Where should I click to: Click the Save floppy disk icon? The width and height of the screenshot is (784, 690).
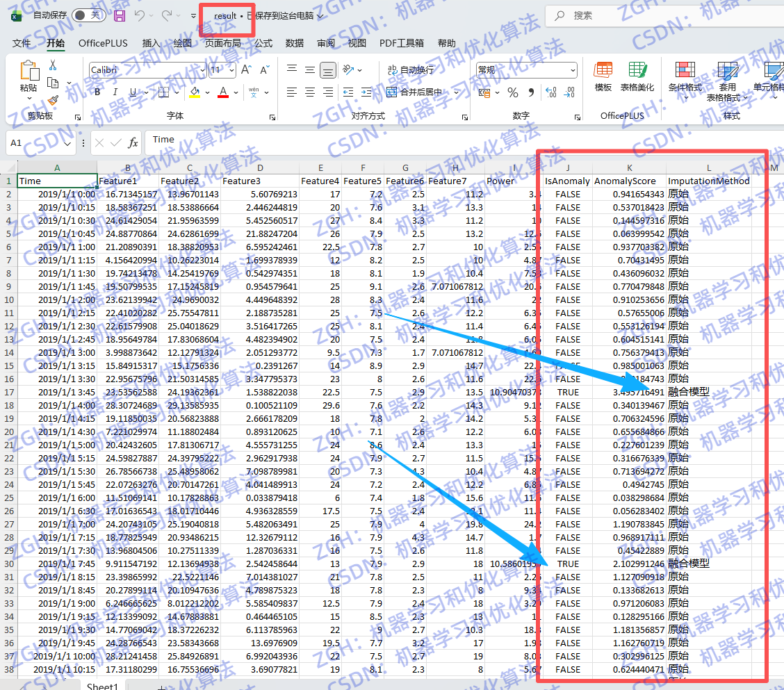[120, 15]
